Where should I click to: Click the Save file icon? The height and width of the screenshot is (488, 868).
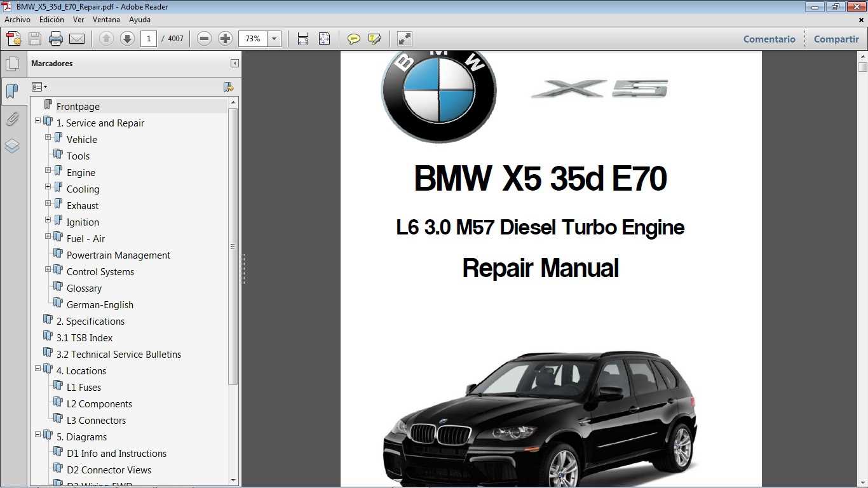click(x=35, y=39)
